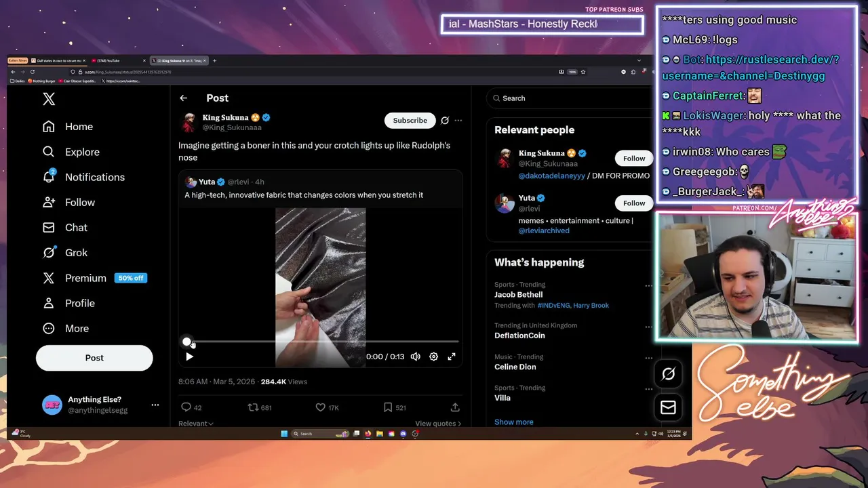Open the Harry Brook trending link
This screenshot has width=868, height=488.
point(591,306)
